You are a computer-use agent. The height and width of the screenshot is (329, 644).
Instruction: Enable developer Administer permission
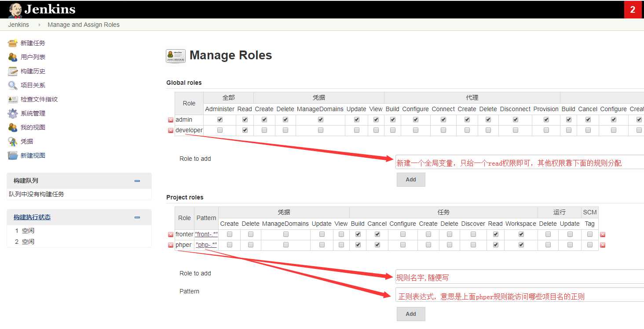coord(220,130)
